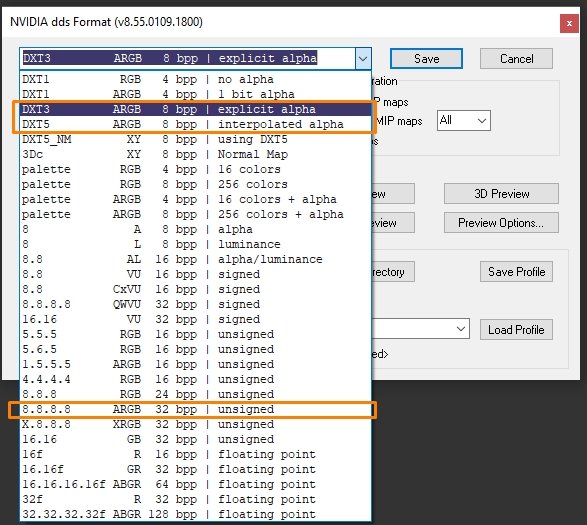The width and height of the screenshot is (587, 525).
Task: Select DXT1 RGB no alpha format
Action: click(195, 79)
